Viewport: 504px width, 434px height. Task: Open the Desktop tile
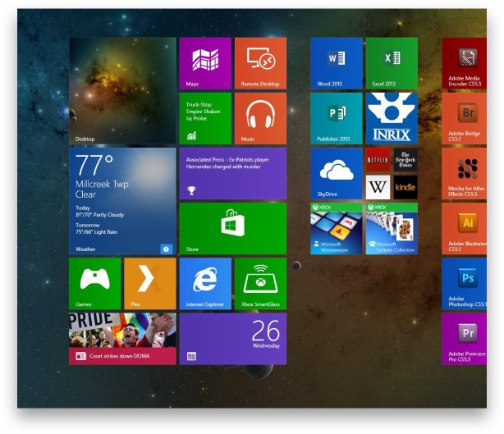coord(122,90)
